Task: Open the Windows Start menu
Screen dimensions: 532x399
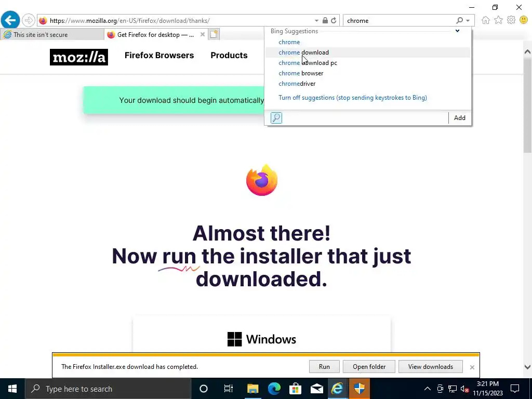Action: point(12,389)
